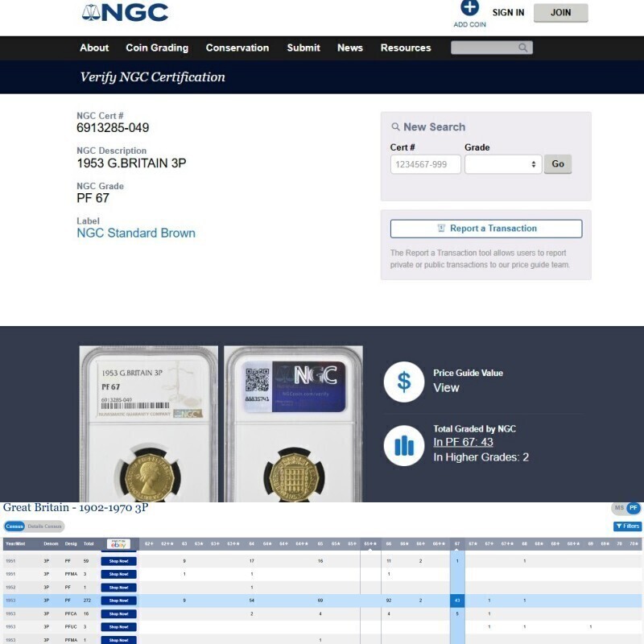Click Shop Now for 1953 PFMA row
This screenshot has height=644, width=644.
118,640
